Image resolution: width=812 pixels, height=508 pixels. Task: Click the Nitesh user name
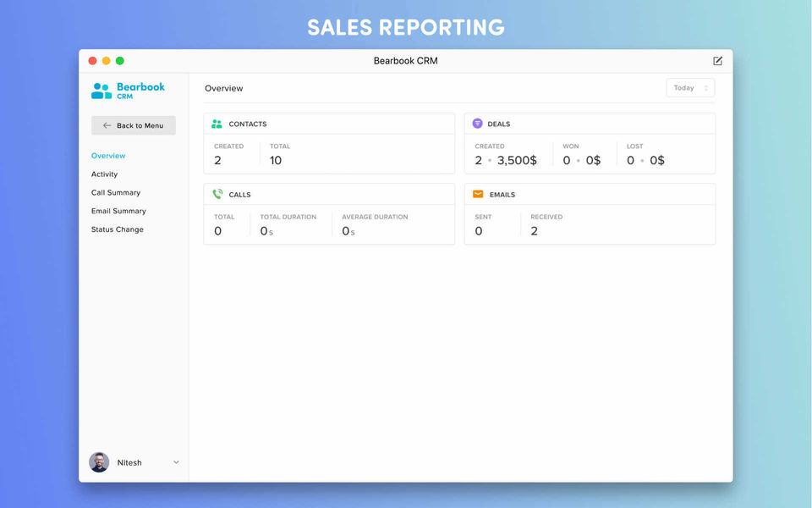tap(129, 462)
